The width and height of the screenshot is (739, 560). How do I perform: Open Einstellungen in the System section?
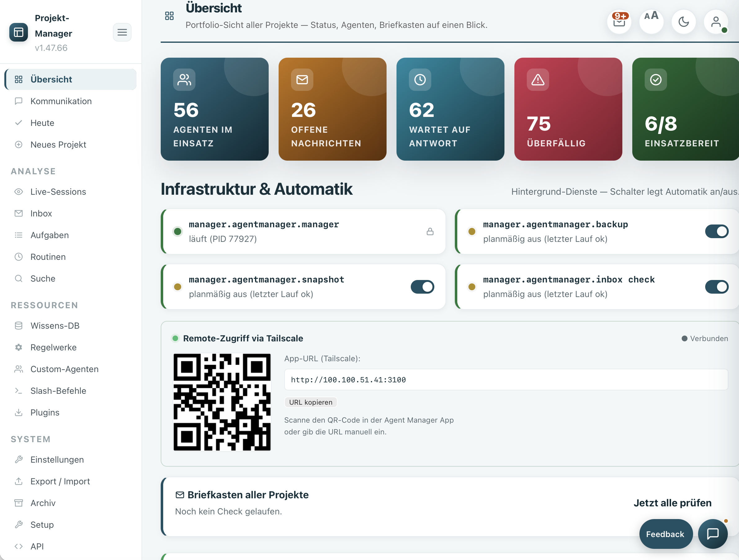70,460
